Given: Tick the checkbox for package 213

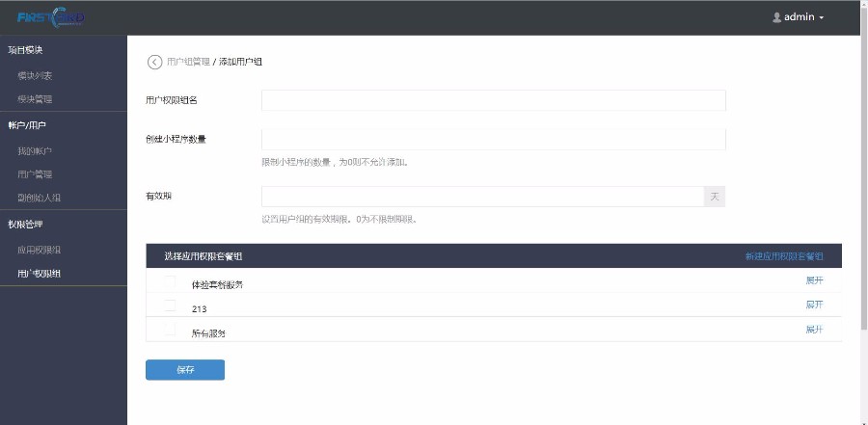Looking at the screenshot, I should 170,305.
